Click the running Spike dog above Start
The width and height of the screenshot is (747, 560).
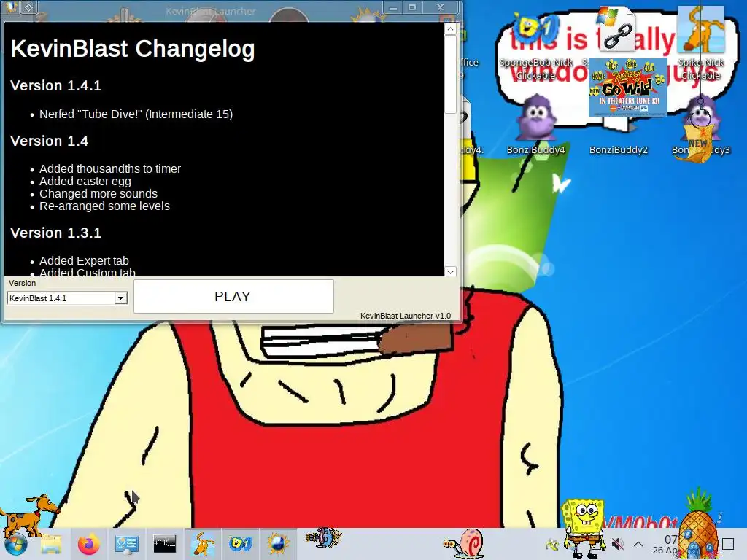(29, 516)
